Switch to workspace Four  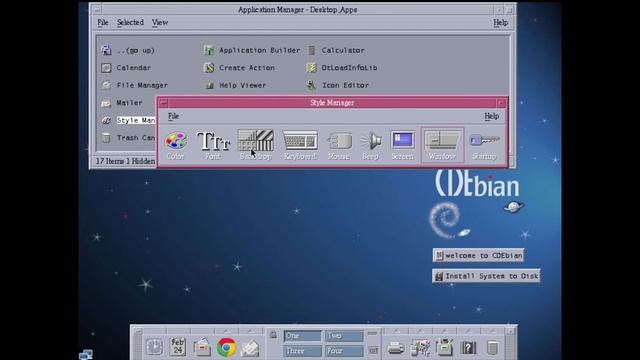[x=344, y=351]
